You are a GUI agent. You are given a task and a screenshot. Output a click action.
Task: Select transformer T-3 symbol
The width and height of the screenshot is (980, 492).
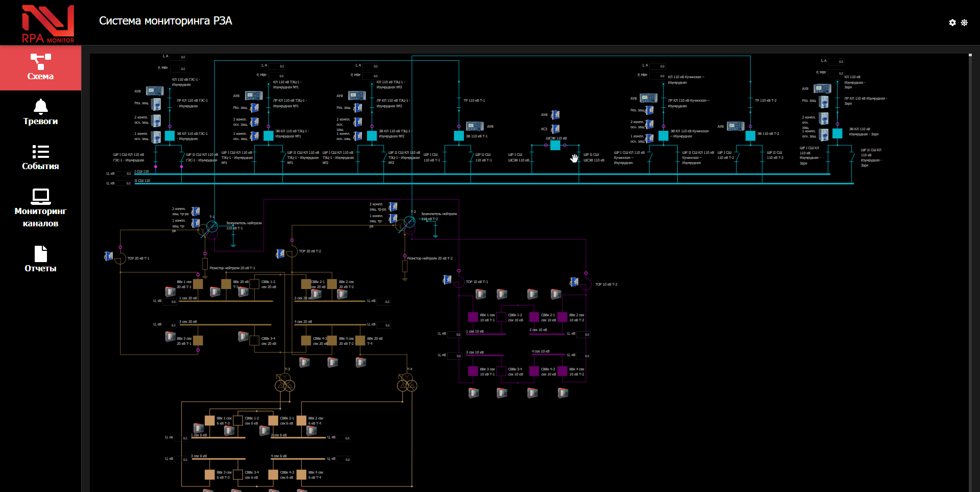[285, 384]
